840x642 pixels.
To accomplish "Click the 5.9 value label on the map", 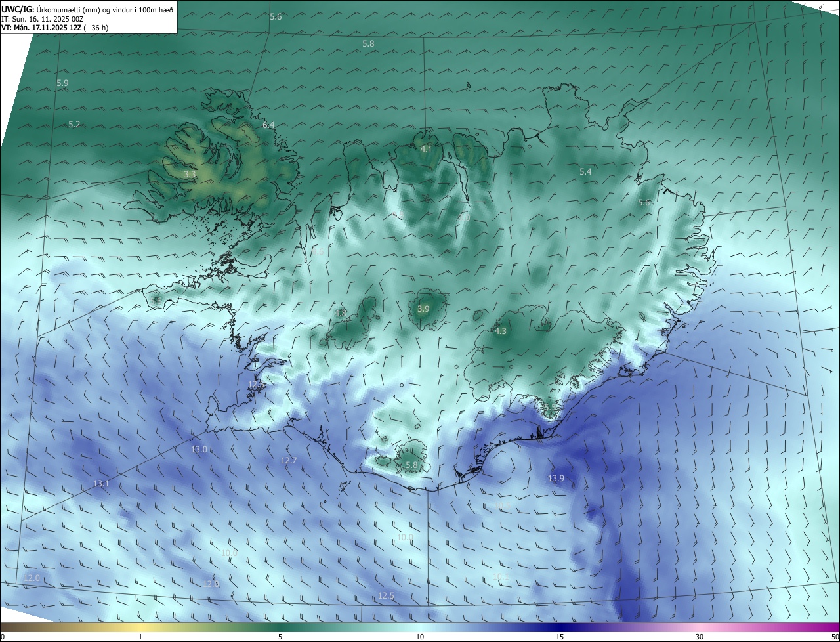I will point(62,83).
